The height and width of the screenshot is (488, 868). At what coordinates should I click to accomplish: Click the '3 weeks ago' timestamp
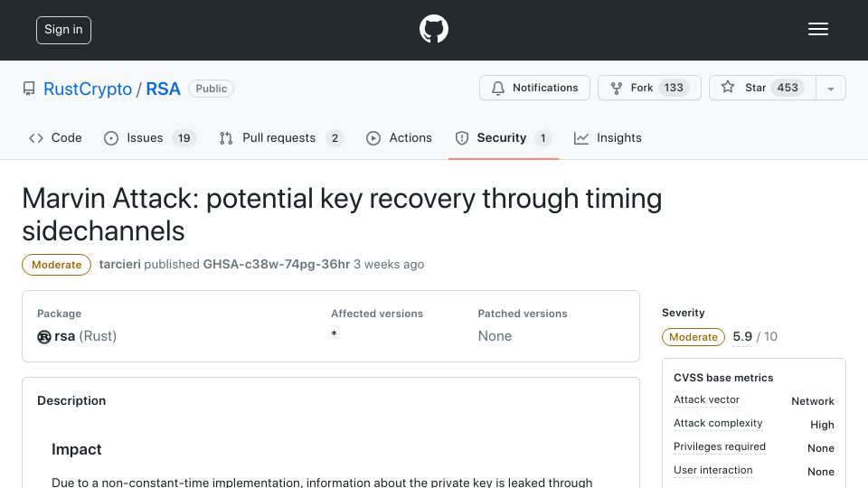click(389, 265)
